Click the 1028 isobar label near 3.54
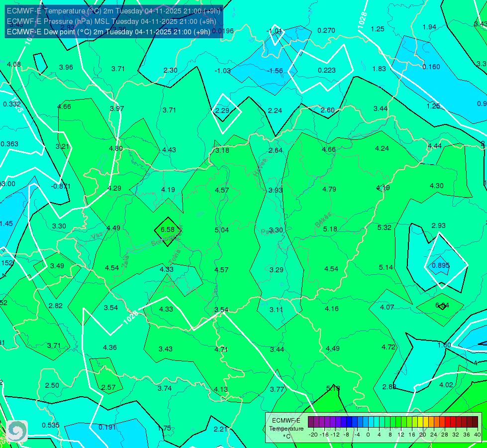The height and width of the screenshot is (448, 487). [131, 318]
